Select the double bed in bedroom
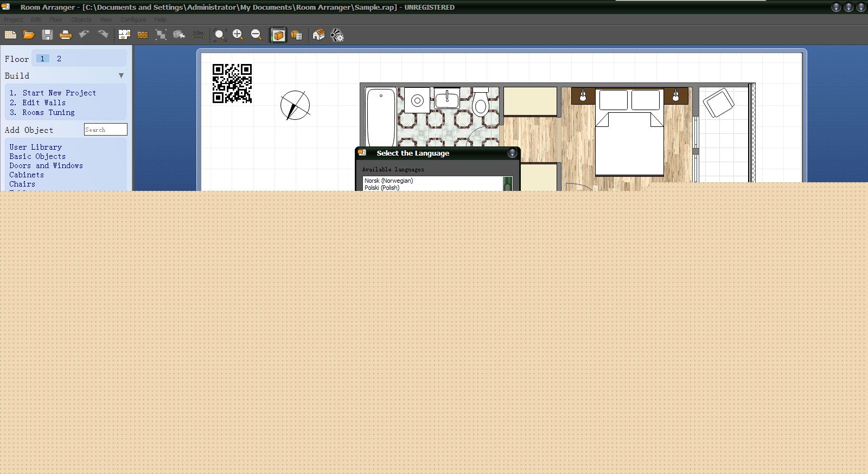Screen dimensions: 868x474 [629, 132]
